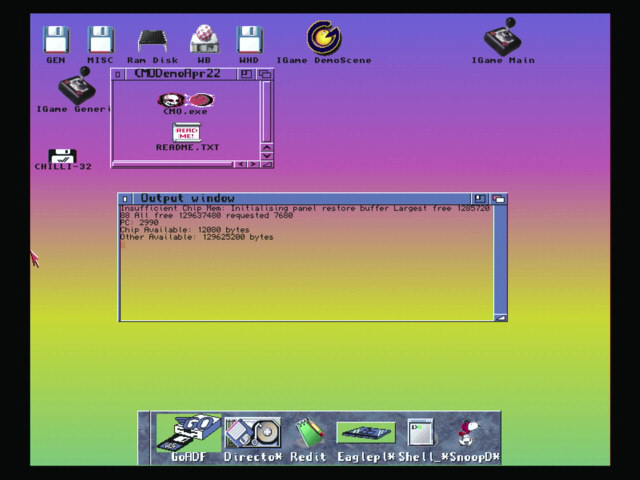The height and width of the screenshot is (480, 640).
Task: Click Output window zoom gadget
Action: coord(480,199)
